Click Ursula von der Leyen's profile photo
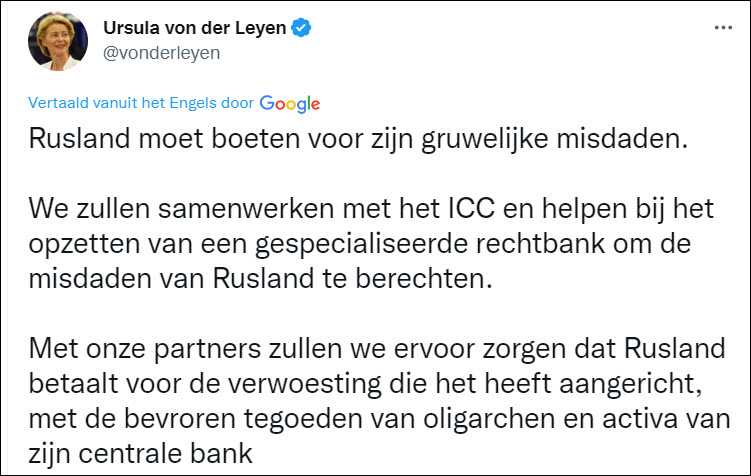This screenshot has height=476, width=751. [56, 41]
